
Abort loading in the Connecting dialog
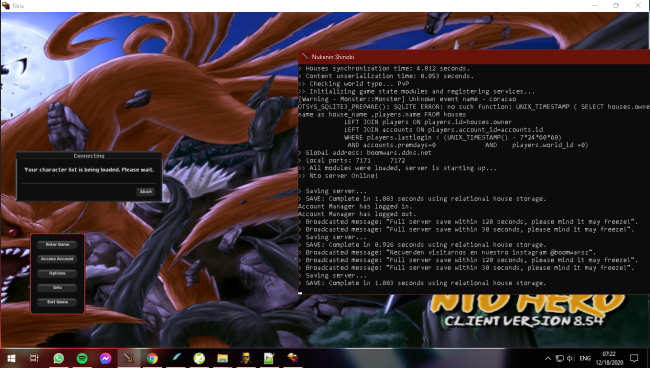pos(146,191)
